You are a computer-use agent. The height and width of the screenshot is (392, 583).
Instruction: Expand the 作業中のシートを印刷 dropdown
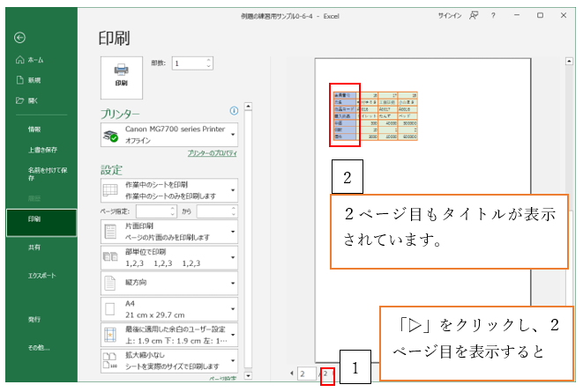coord(171,190)
